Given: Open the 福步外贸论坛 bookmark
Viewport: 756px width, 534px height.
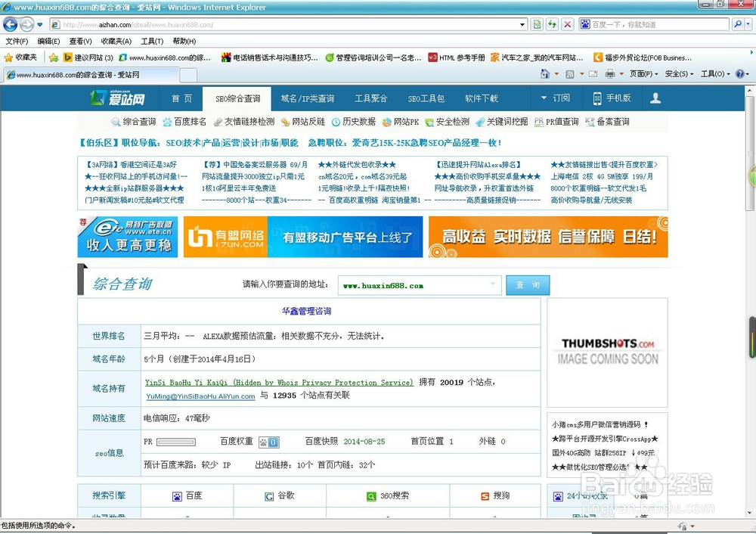Looking at the screenshot, I should [643, 58].
